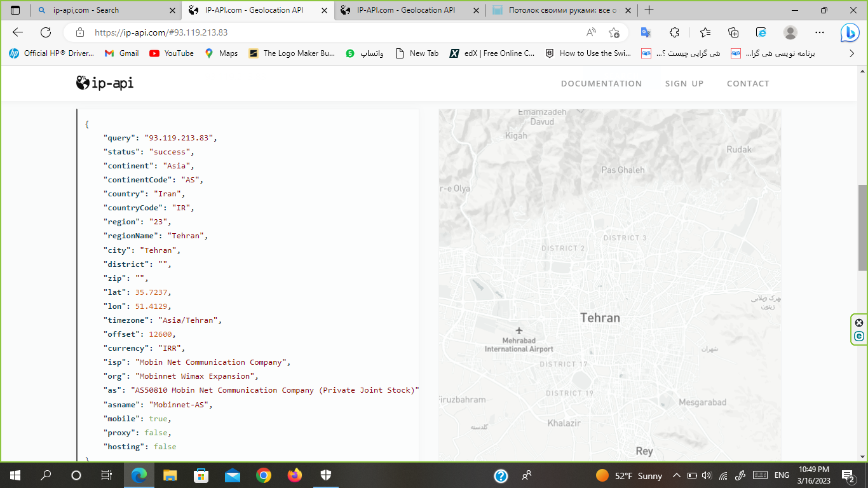Open the YouTube bookmark
Screen dimensions: 868x488
[x=172, y=53]
